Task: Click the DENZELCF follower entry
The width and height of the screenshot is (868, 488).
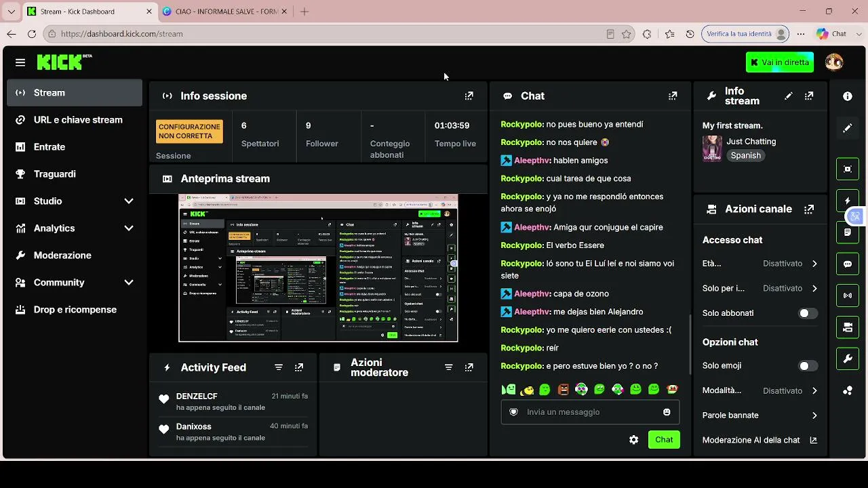Action: coord(233,401)
